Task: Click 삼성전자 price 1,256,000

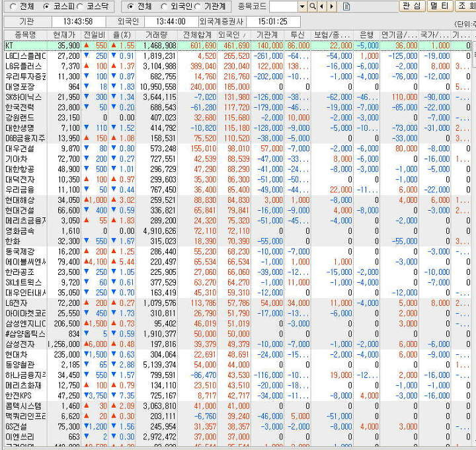Action: point(64,344)
